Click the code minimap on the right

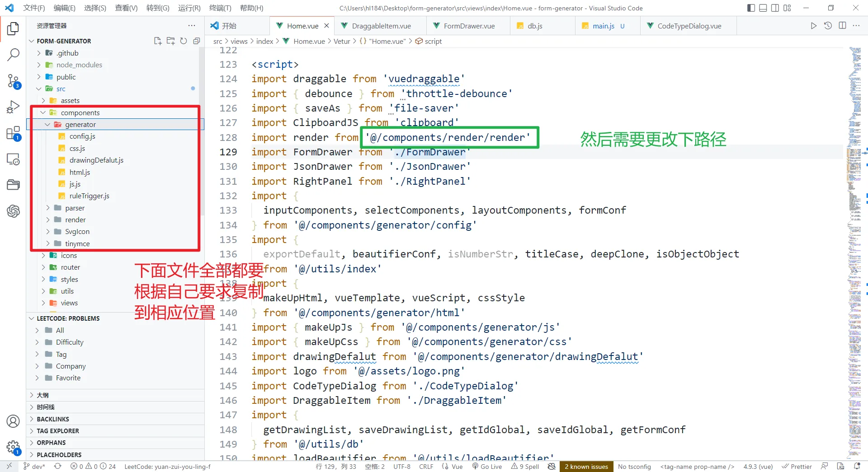(x=855, y=226)
